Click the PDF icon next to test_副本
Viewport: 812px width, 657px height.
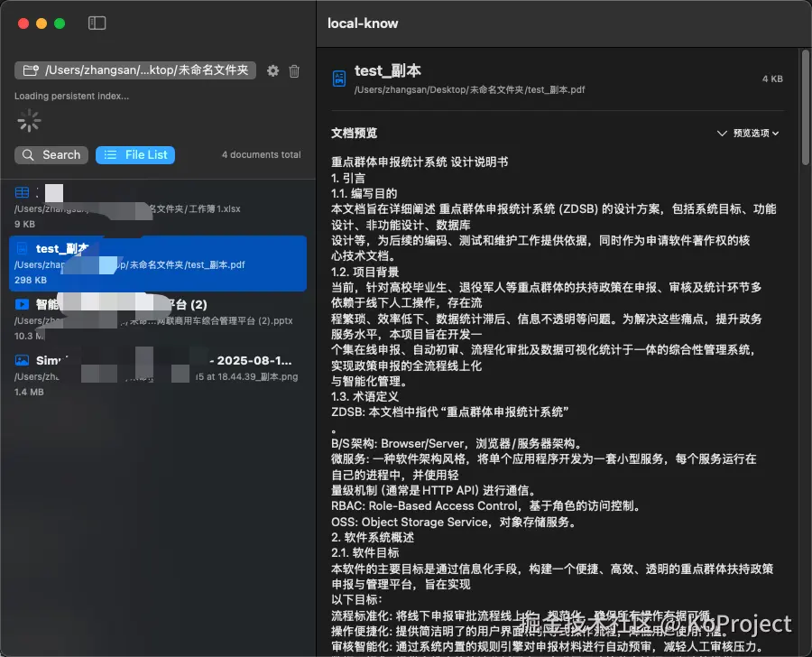pos(23,247)
